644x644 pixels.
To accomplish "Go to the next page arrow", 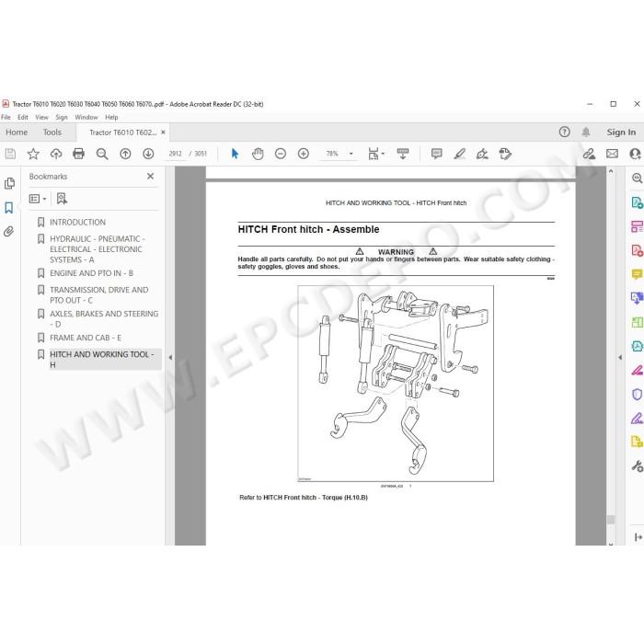I will (148, 154).
